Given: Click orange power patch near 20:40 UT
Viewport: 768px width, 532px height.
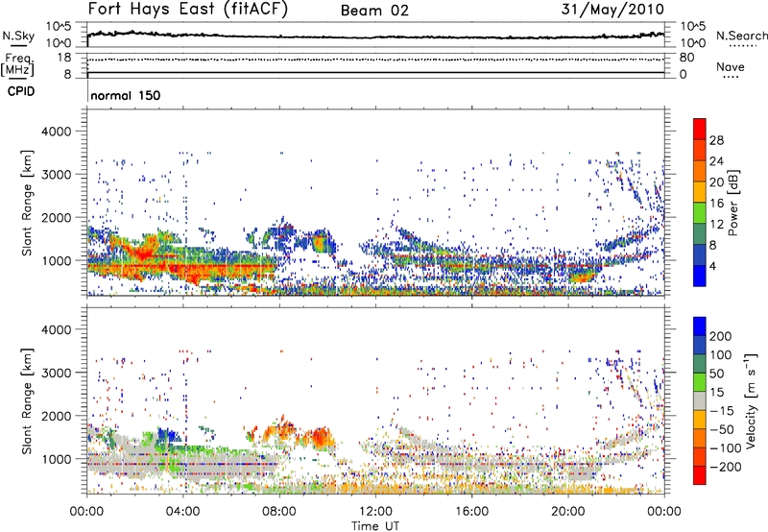Looking at the screenshot, I should 583,278.
